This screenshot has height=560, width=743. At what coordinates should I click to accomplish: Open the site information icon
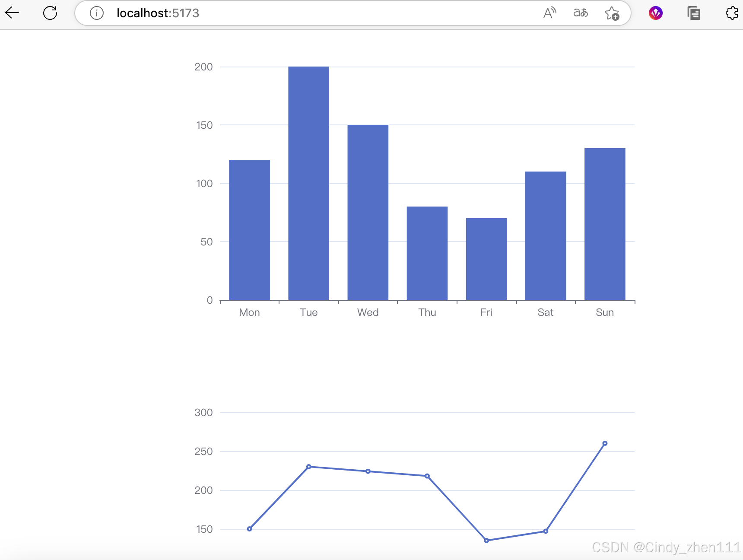pyautogui.click(x=96, y=13)
